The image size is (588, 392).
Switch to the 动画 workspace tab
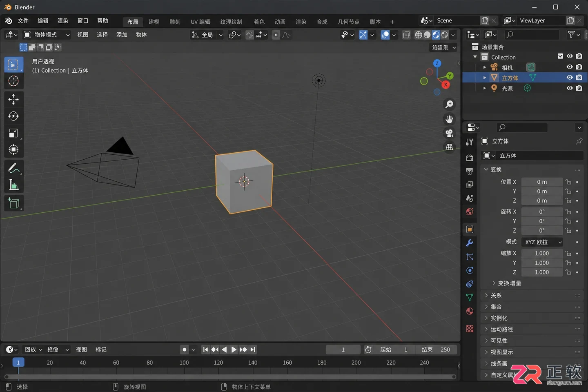280,22
